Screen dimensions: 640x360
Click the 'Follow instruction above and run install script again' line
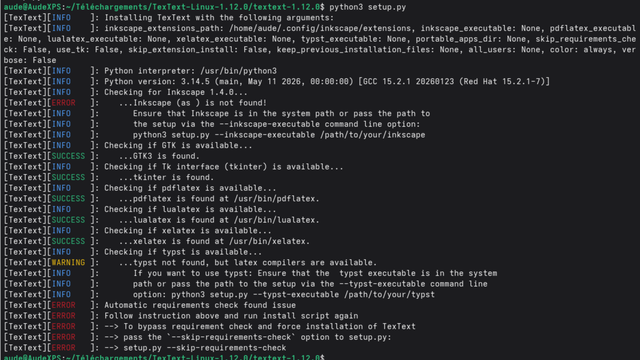tap(231, 316)
